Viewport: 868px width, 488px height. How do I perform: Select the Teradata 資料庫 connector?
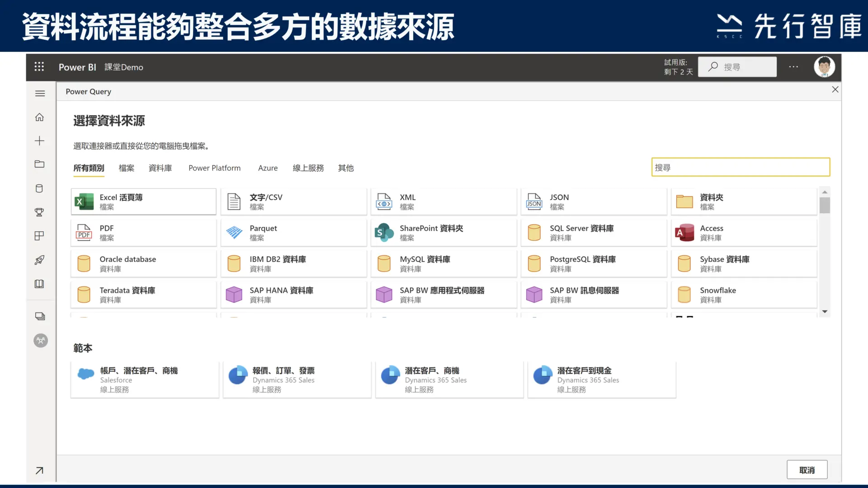144,295
